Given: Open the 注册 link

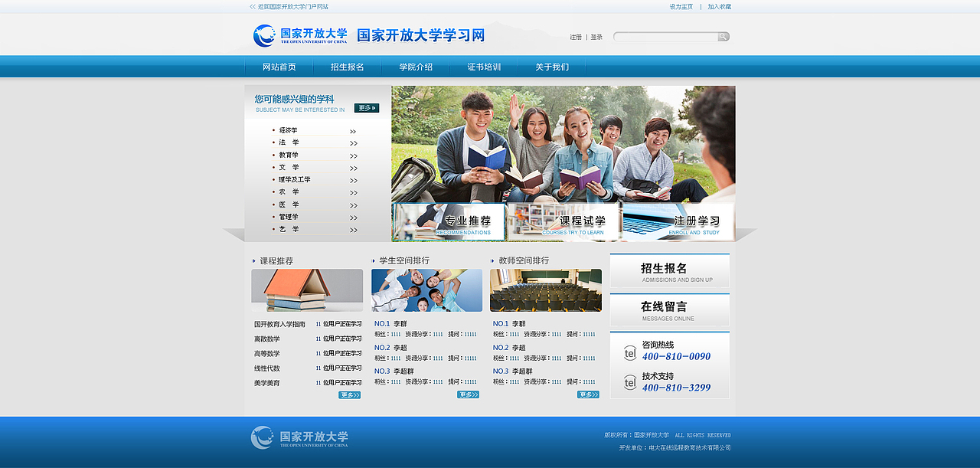Looking at the screenshot, I should [x=576, y=37].
